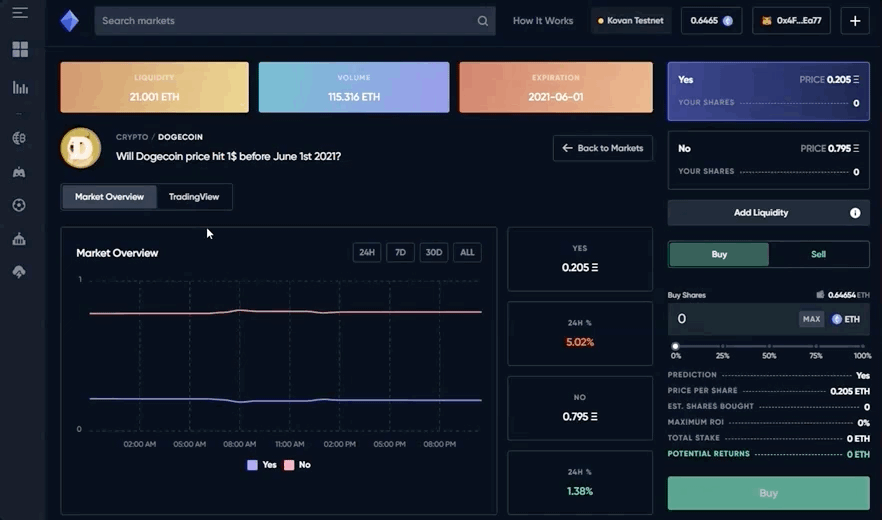Click the Ethereum coin icon beside 0.6465
Viewport: 882px width, 520px height.
click(728, 21)
